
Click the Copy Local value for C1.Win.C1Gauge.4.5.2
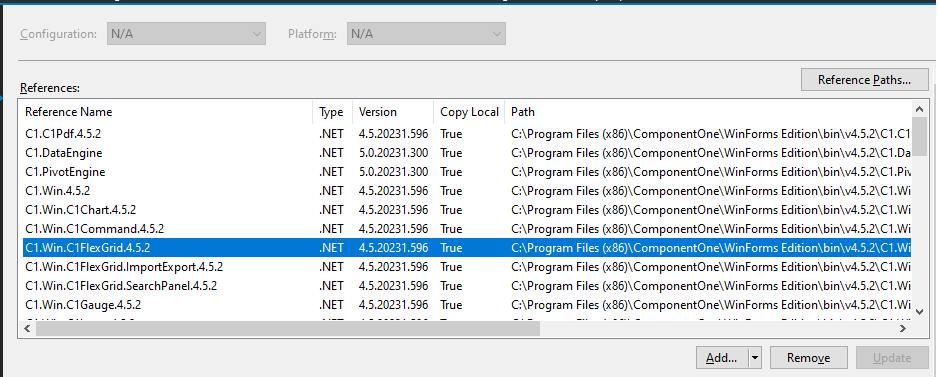(x=451, y=305)
